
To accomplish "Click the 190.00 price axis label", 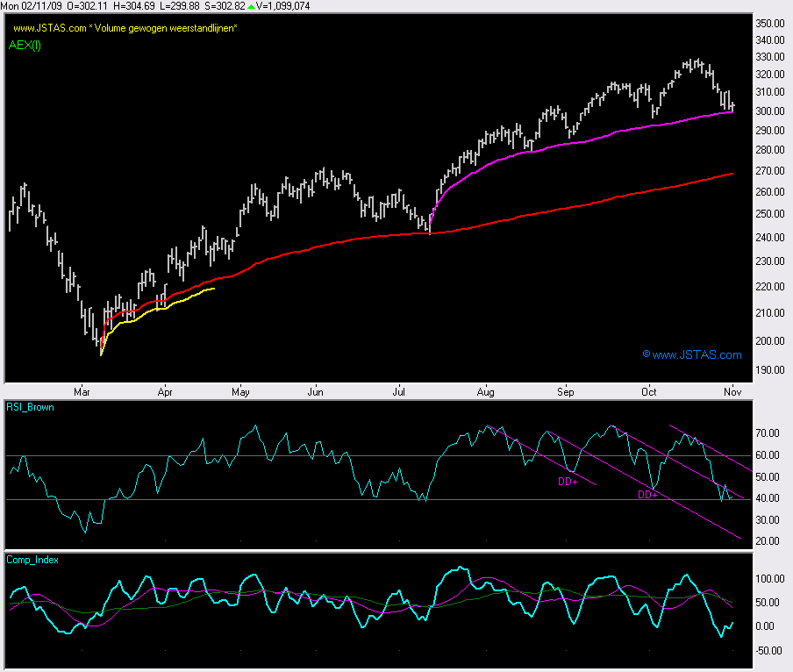I will pos(770,369).
